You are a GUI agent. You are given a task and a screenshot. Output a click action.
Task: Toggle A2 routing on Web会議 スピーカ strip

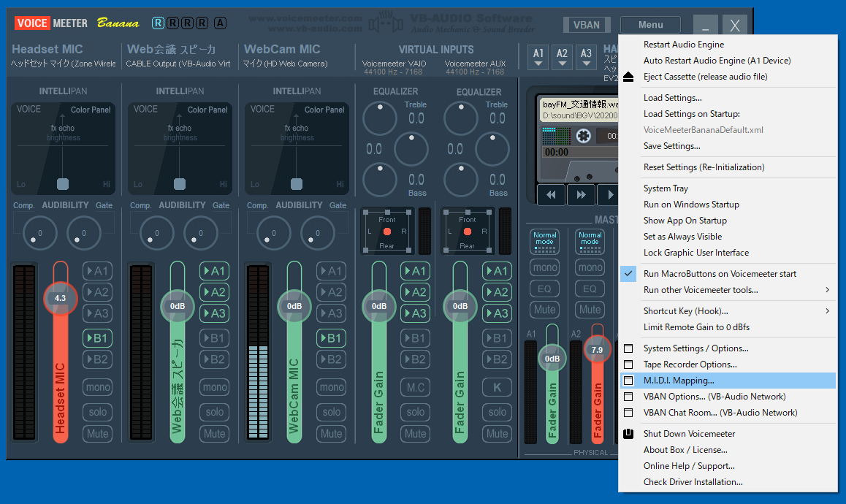(214, 292)
